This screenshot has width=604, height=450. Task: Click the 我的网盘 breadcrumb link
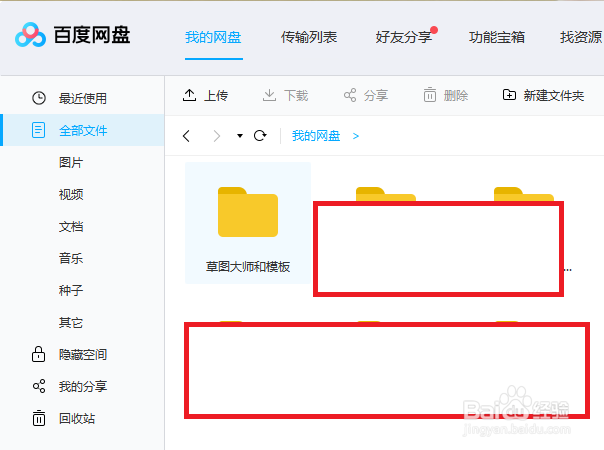pos(316,136)
